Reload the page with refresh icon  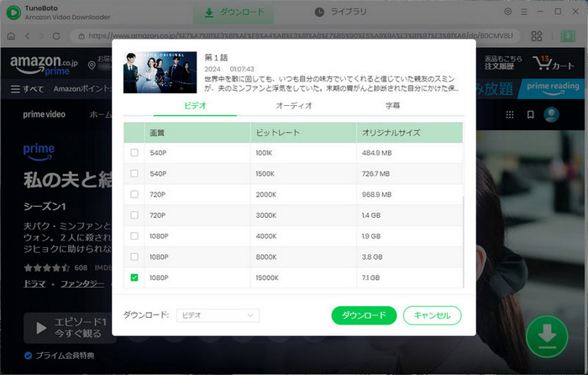click(x=56, y=36)
